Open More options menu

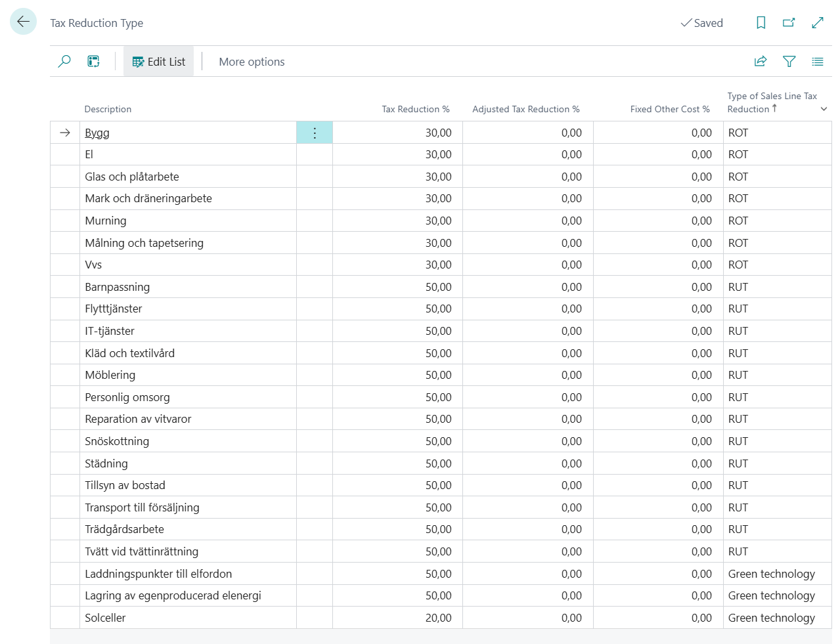click(x=252, y=62)
